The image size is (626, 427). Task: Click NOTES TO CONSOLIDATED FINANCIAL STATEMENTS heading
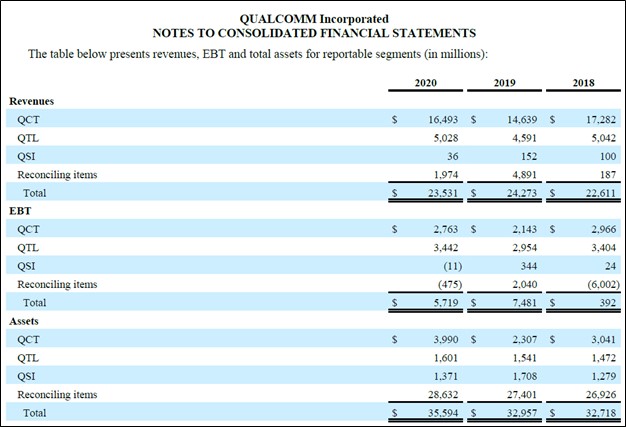[314, 33]
